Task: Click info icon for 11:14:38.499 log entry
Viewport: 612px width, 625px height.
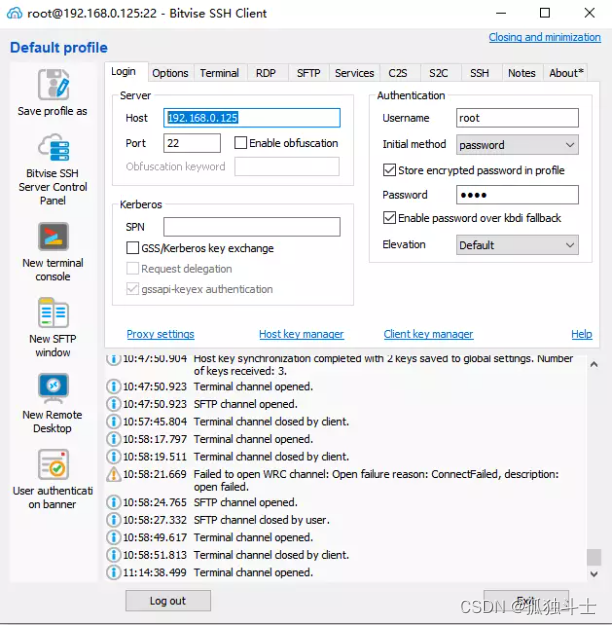Action: pyautogui.click(x=114, y=572)
